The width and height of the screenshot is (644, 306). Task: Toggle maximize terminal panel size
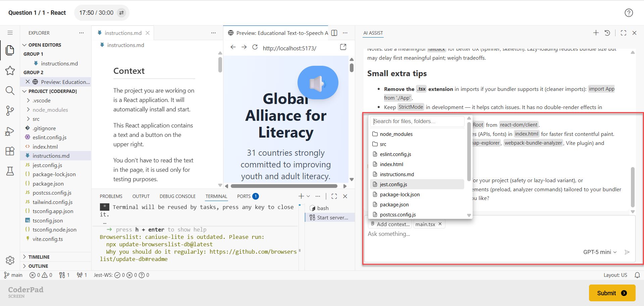pyautogui.click(x=334, y=196)
